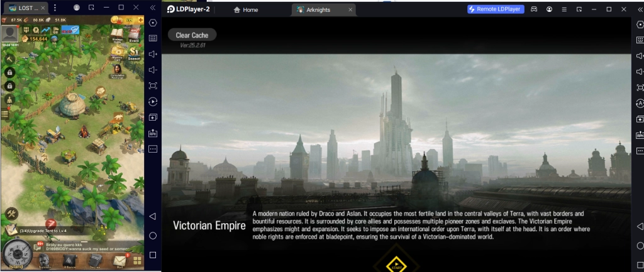
Task: Open blue tornado promo banner
Action: [70, 30]
